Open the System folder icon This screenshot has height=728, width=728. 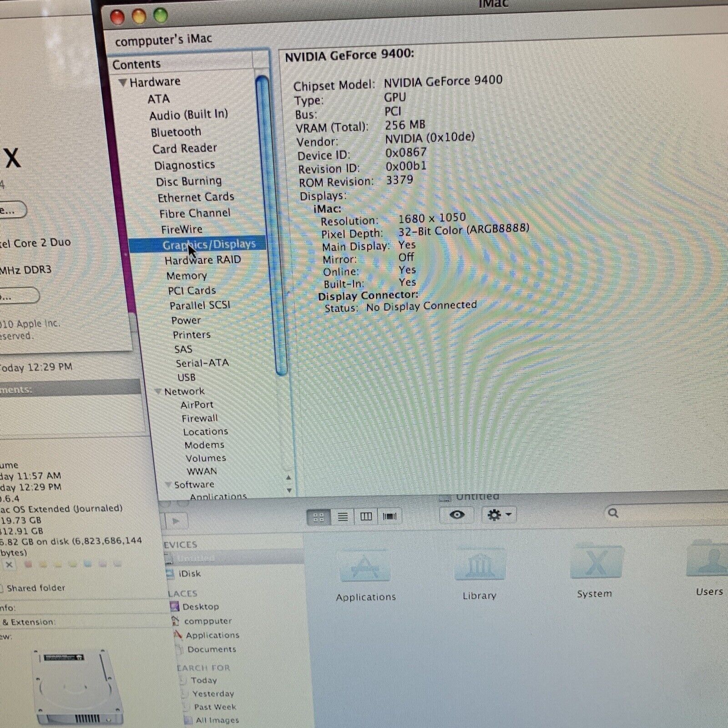click(596, 563)
